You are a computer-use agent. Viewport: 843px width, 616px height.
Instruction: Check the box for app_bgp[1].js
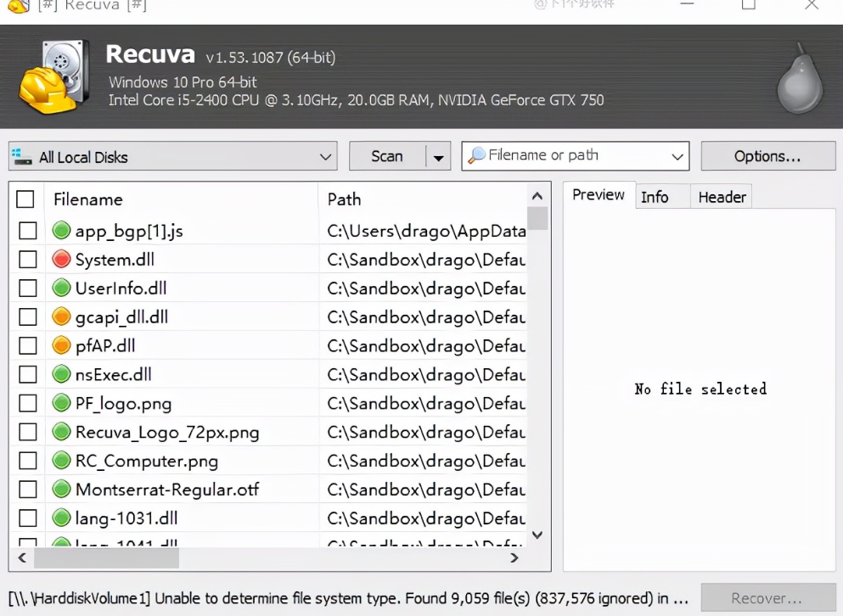tap(27, 231)
